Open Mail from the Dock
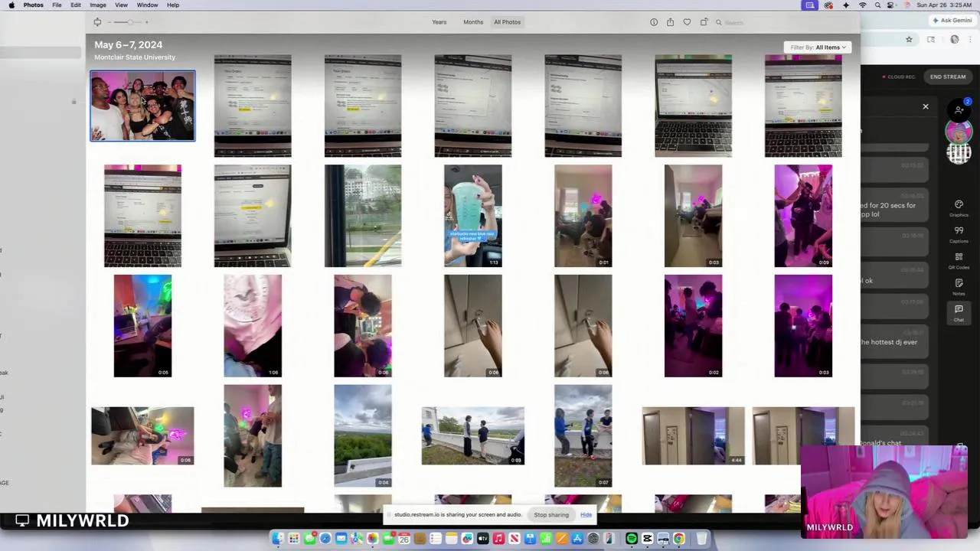This screenshot has height=551, width=980. pos(341,539)
